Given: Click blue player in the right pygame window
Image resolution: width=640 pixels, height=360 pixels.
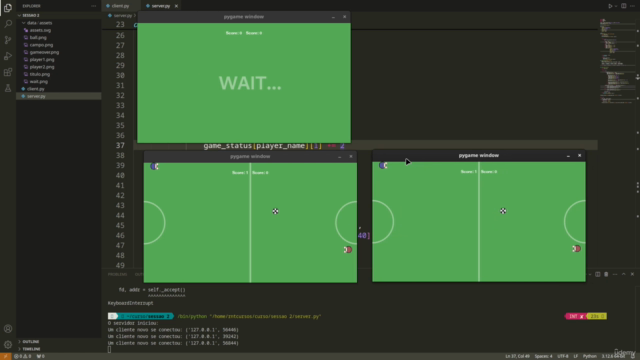Looking at the screenshot, I should (x=383, y=165).
